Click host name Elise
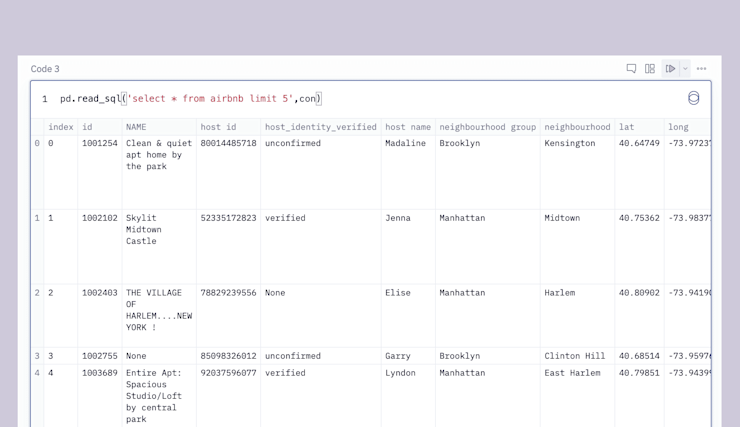 (x=398, y=293)
